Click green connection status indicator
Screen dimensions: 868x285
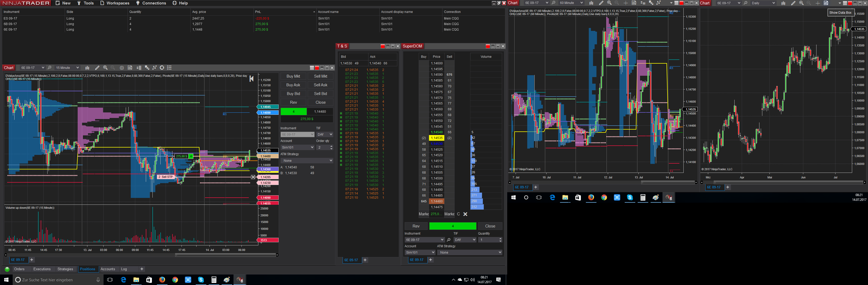(x=7, y=269)
